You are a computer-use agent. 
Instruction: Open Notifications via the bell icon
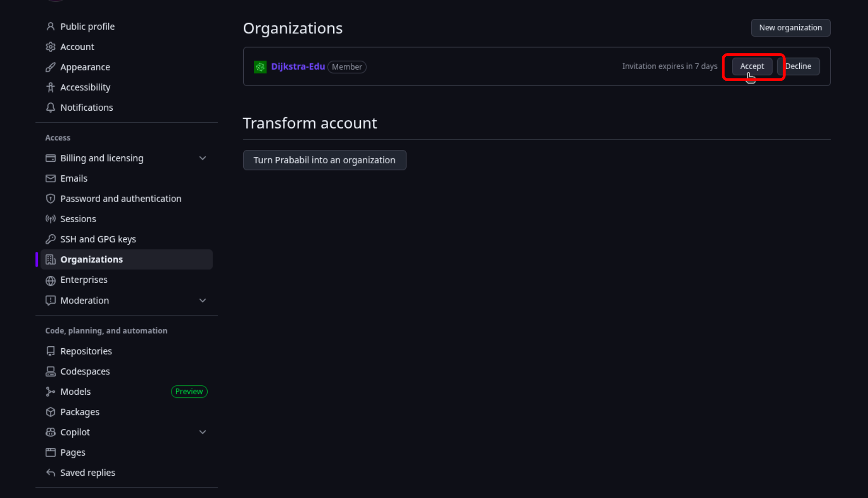tap(50, 107)
